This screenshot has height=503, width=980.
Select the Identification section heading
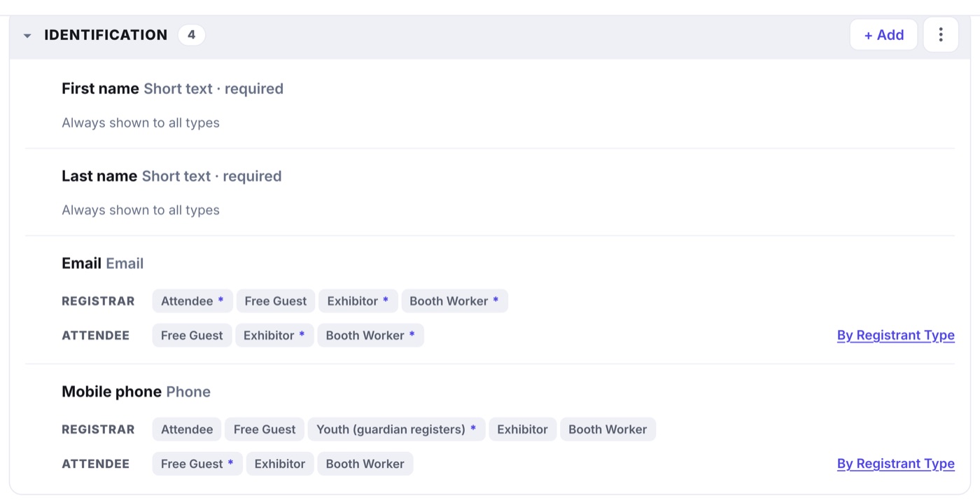[x=106, y=35]
